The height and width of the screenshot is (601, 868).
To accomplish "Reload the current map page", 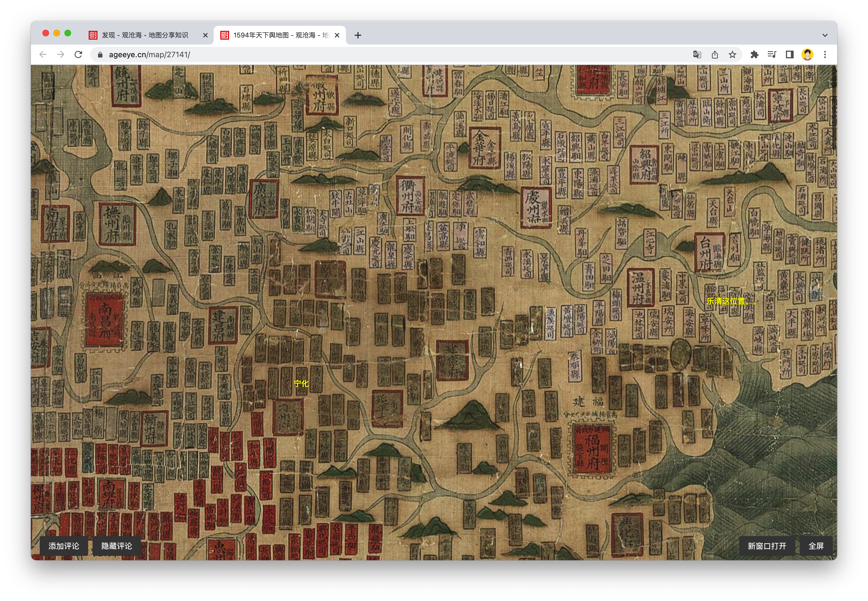I will [78, 54].
